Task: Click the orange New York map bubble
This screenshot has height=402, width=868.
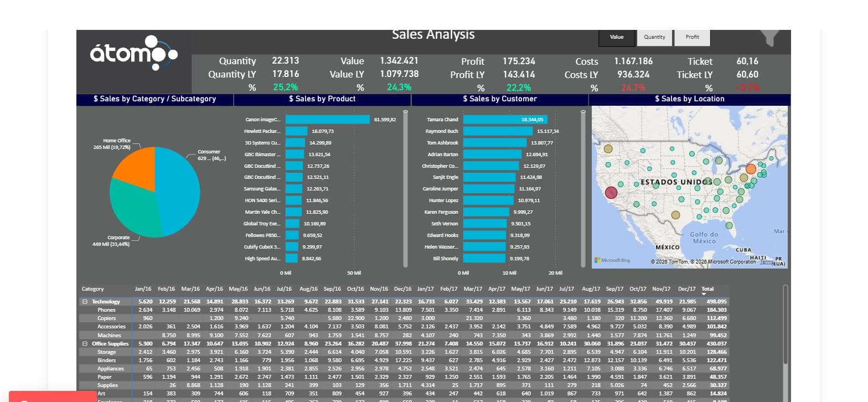Action: [x=751, y=169]
